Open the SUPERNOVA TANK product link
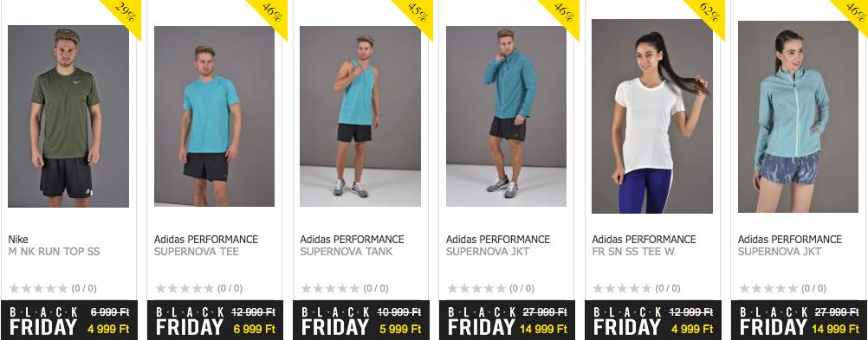The height and width of the screenshot is (340, 868). click(347, 252)
